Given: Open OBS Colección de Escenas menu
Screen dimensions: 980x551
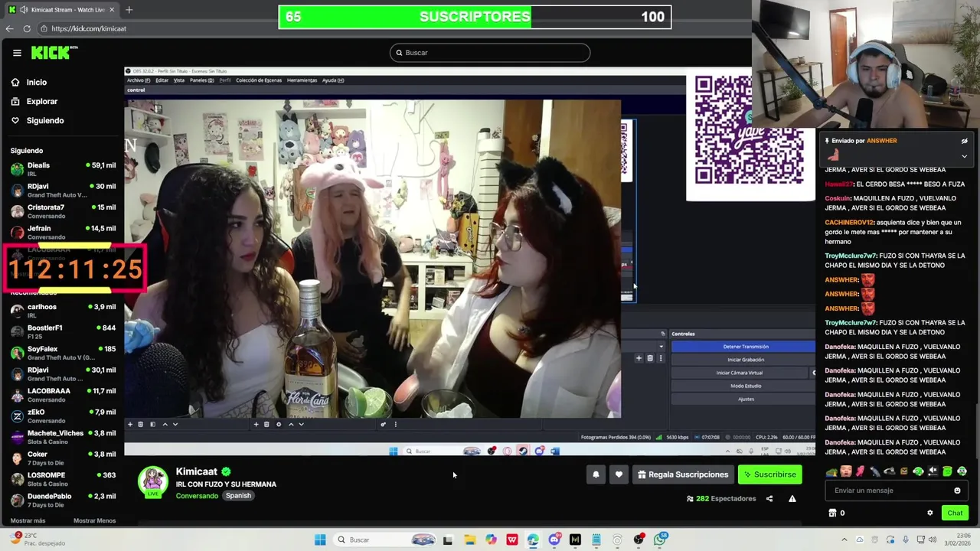Looking at the screenshot, I should coord(260,80).
